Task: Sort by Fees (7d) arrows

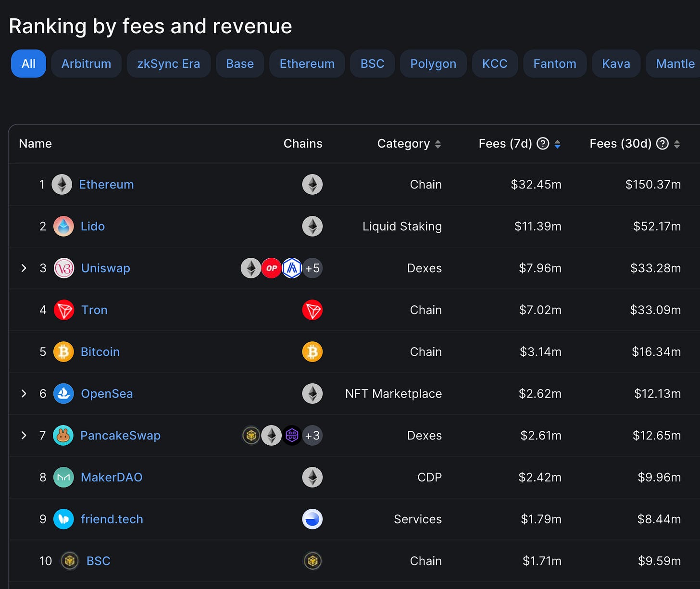Action: (557, 144)
